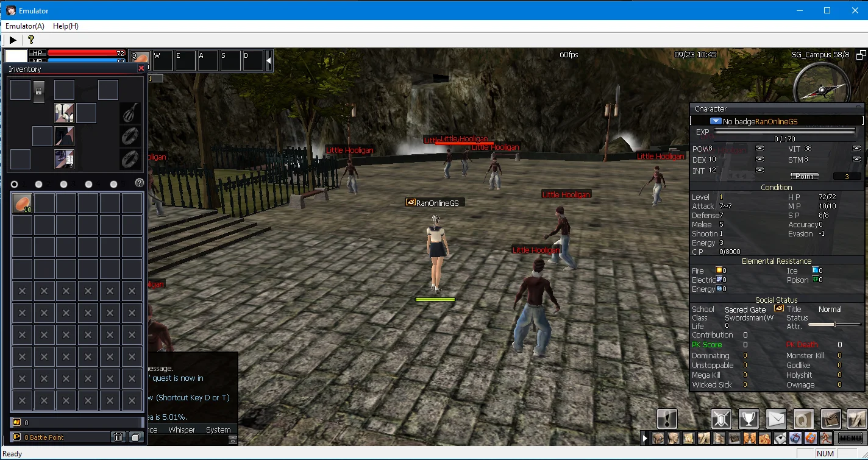Screen dimensions: 868x460
Task: Expand the bottom icon bar arrow
Action: point(645,438)
